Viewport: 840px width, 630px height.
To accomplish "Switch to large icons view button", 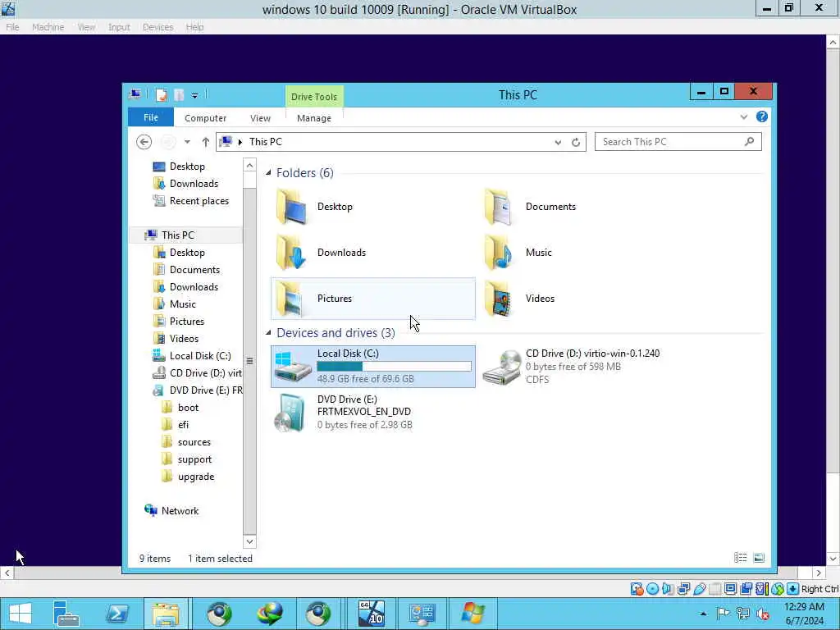I will tap(759, 558).
